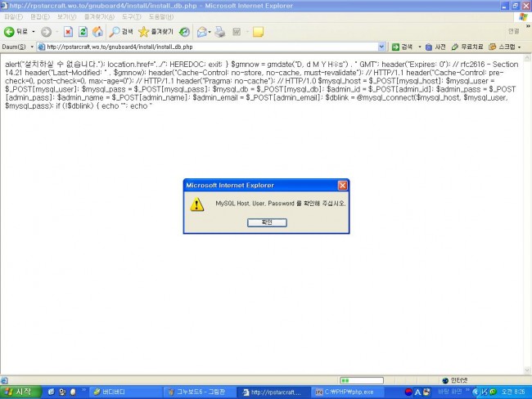Expand hidden tray icons with blue arrow
The height and width of the screenshot is (399, 532).
(x=476, y=392)
